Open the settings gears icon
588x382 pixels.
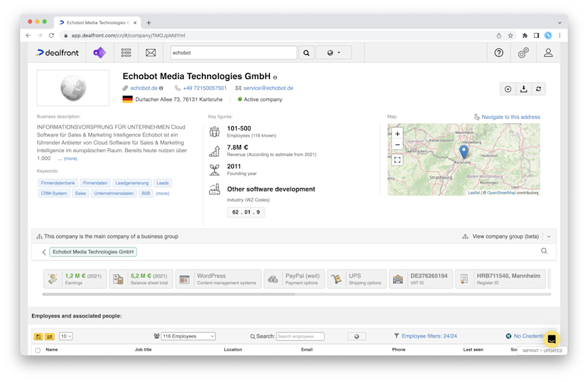click(x=523, y=52)
